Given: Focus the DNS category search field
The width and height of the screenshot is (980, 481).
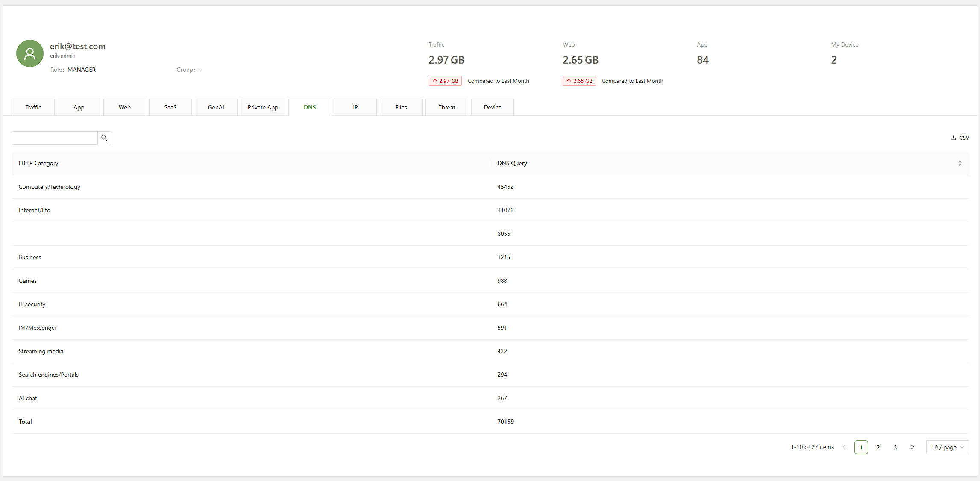Looking at the screenshot, I should pyautogui.click(x=55, y=138).
